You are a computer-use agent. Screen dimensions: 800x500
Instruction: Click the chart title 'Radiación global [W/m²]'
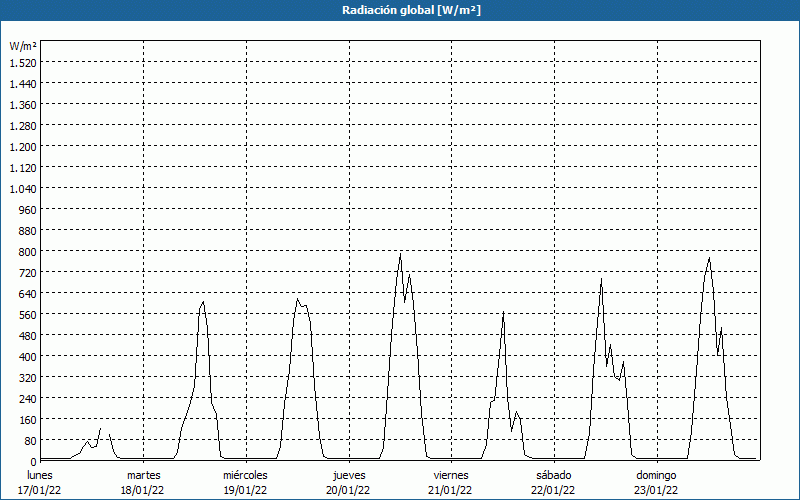coord(411,10)
